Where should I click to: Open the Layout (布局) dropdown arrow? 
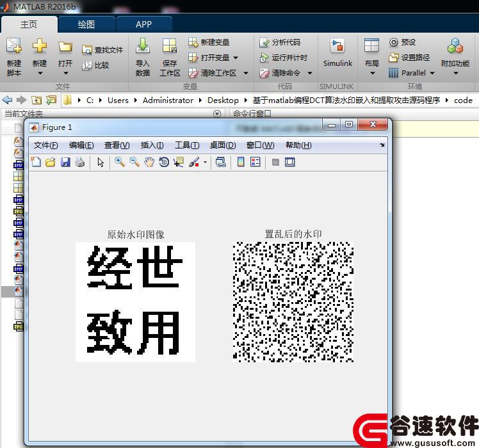[x=373, y=74]
